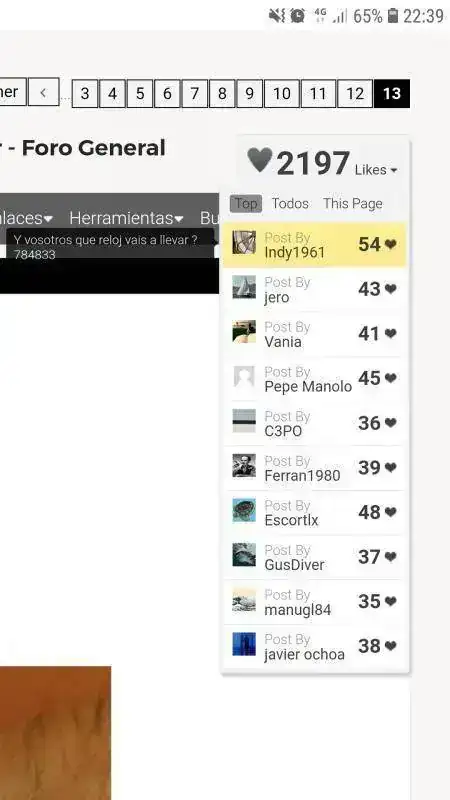Switch to the Todos tab
This screenshot has height=800, width=450.
(x=290, y=204)
